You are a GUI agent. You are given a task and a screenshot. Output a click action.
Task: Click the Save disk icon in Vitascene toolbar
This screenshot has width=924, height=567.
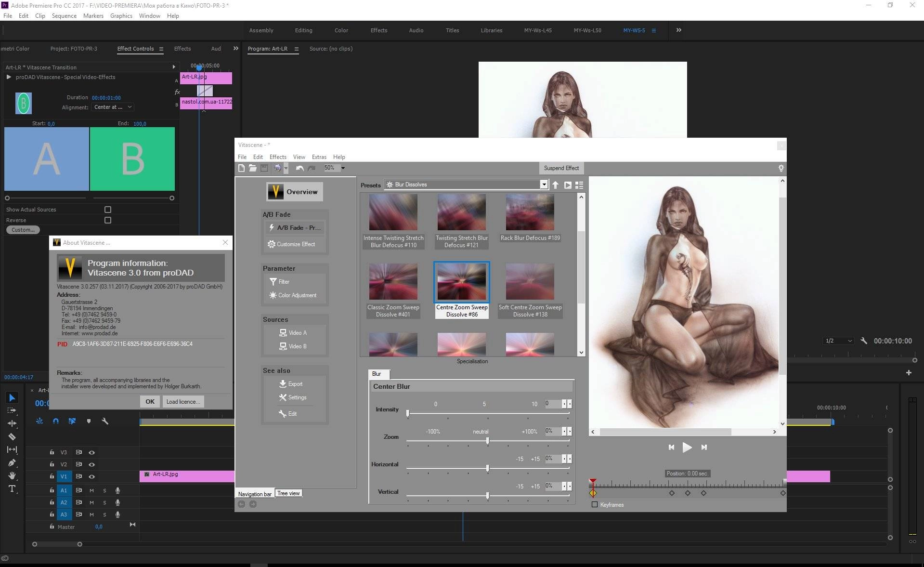click(x=264, y=168)
